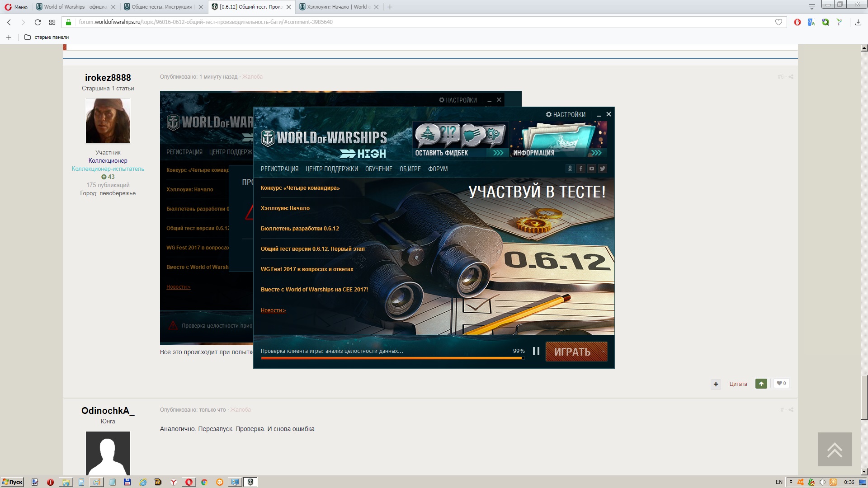
Task: Click the bookmark heart icon in address bar
Action: 778,22
